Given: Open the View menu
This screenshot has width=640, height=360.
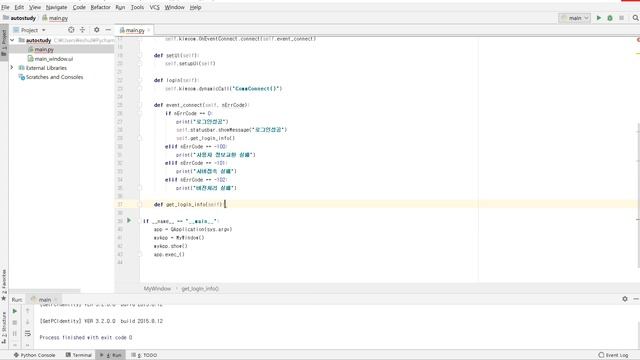Looking at the screenshot, I should 35,7.
